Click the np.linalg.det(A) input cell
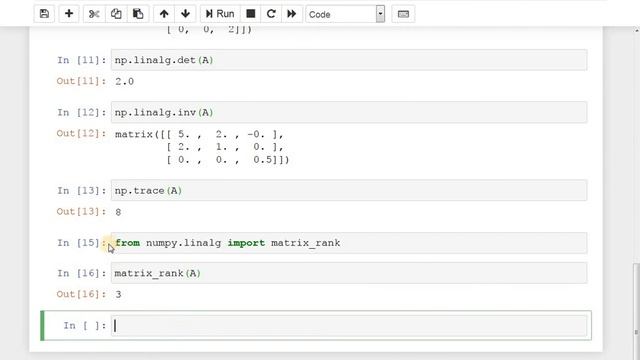 coord(349,60)
